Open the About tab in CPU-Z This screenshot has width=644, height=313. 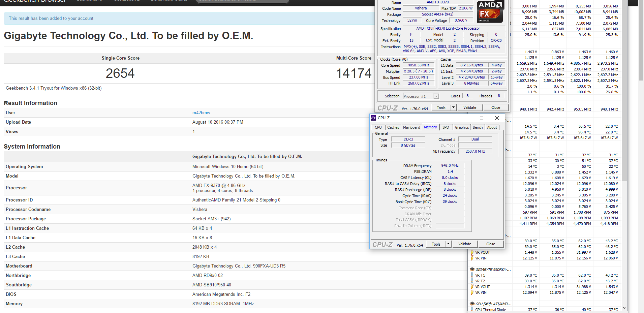point(492,127)
